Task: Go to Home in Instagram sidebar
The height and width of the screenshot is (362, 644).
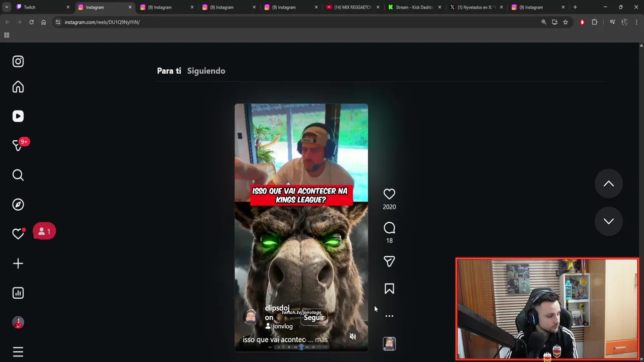Action: 18,87
